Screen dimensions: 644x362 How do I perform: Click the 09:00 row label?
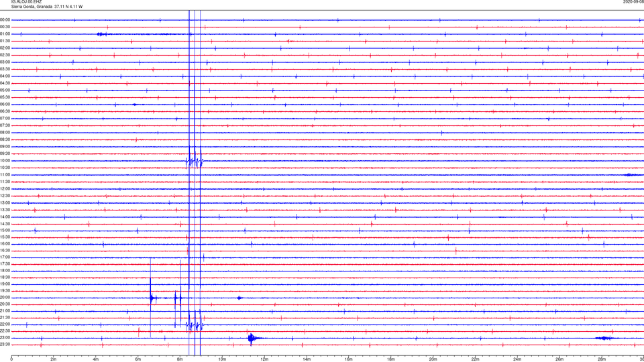5,147
